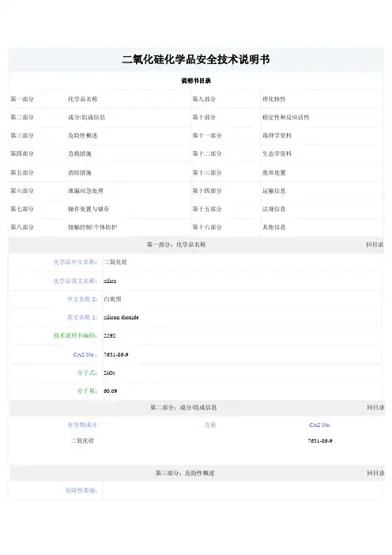Select the code value 2292

tap(109, 335)
